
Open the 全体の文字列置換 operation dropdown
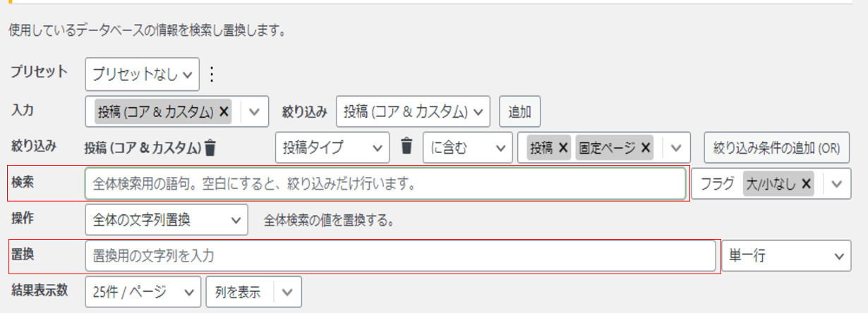(166, 220)
